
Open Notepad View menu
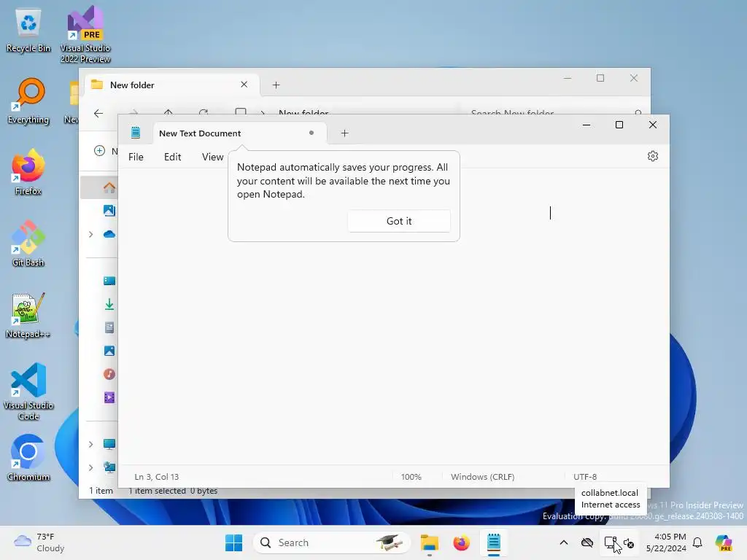point(212,157)
